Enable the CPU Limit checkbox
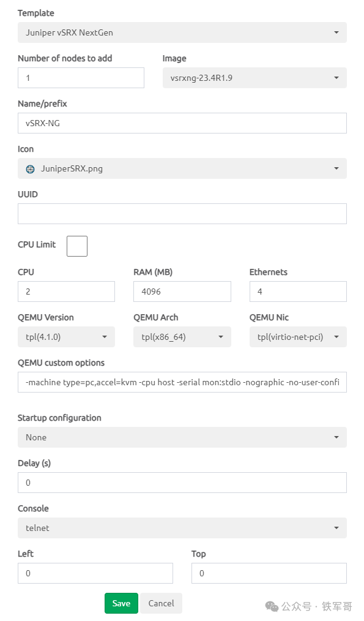Image resolution: width=364 pixels, height=621 pixels. [x=76, y=246]
